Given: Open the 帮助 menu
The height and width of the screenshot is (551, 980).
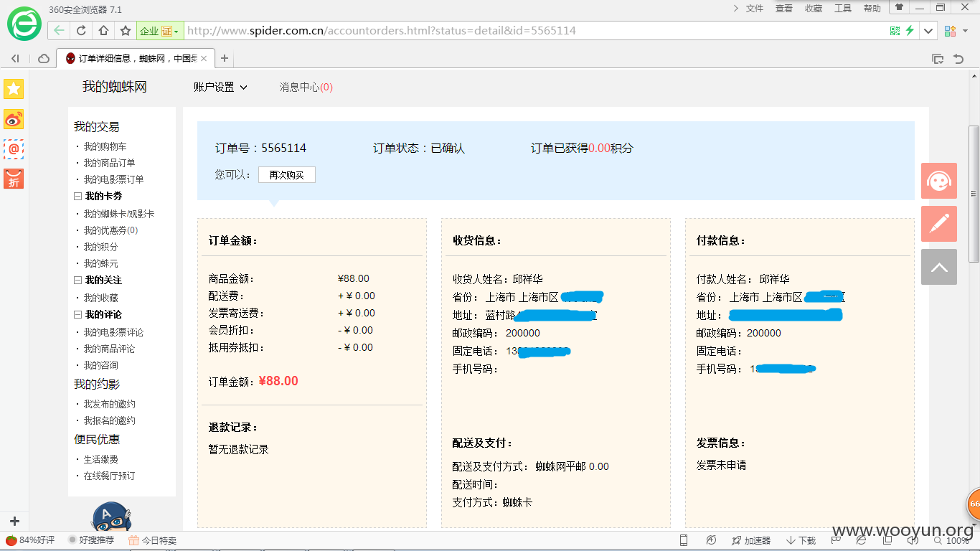Looking at the screenshot, I should (872, 9).
